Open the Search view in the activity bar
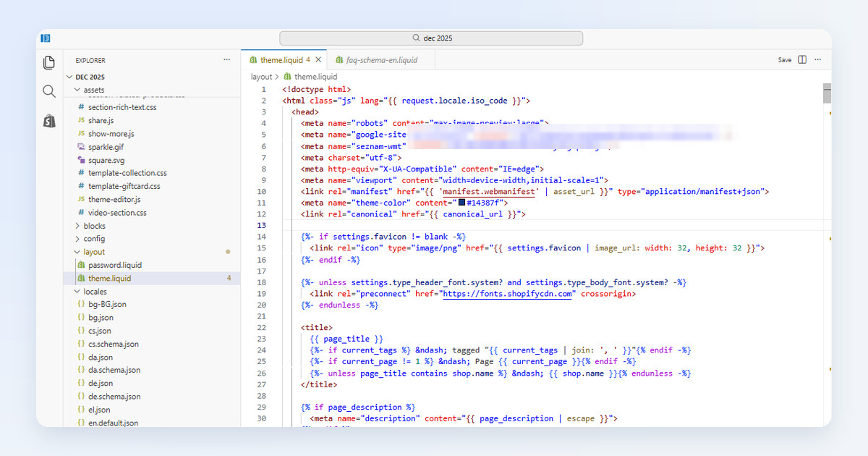 click(x=49, y=91)
